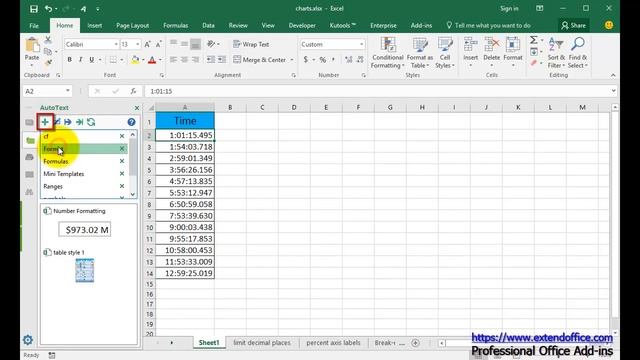Open the Sort & Filter dropdown
The height and width of the screenshot is (360, 640).
[x=556, y=52]
